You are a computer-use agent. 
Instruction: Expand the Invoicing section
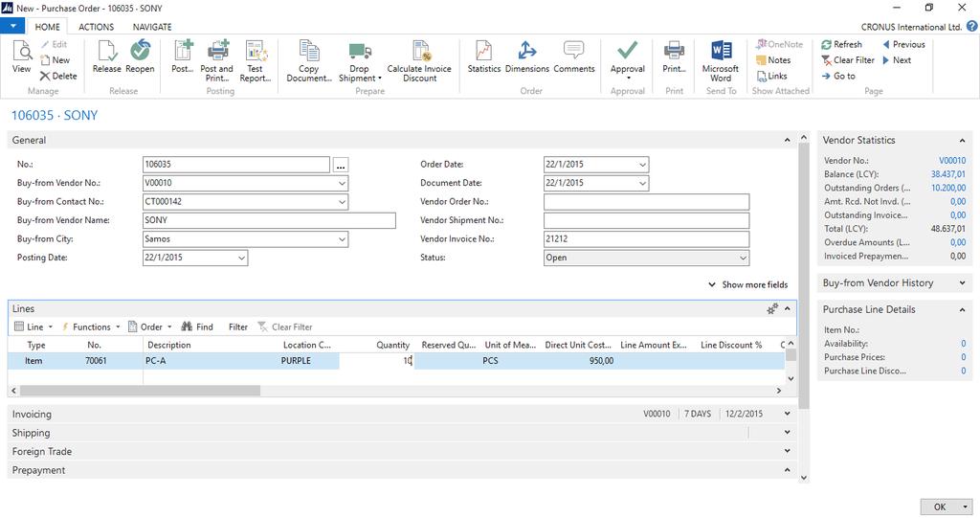point(787,414)
